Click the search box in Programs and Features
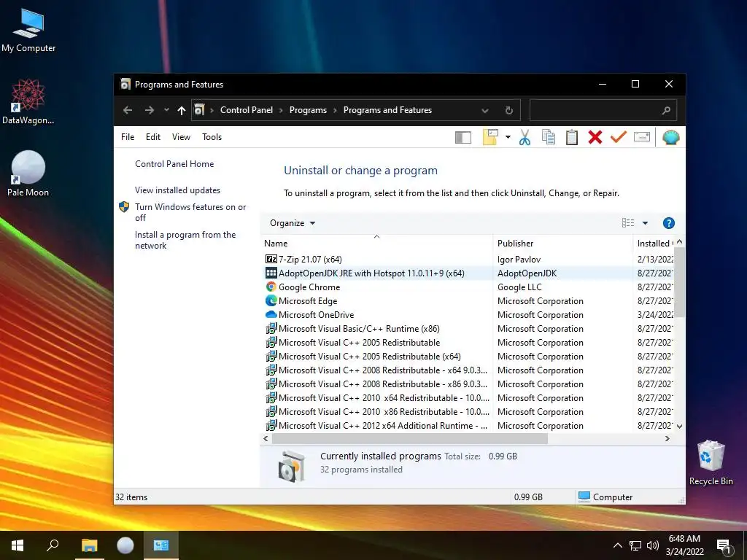 [603, 110]
